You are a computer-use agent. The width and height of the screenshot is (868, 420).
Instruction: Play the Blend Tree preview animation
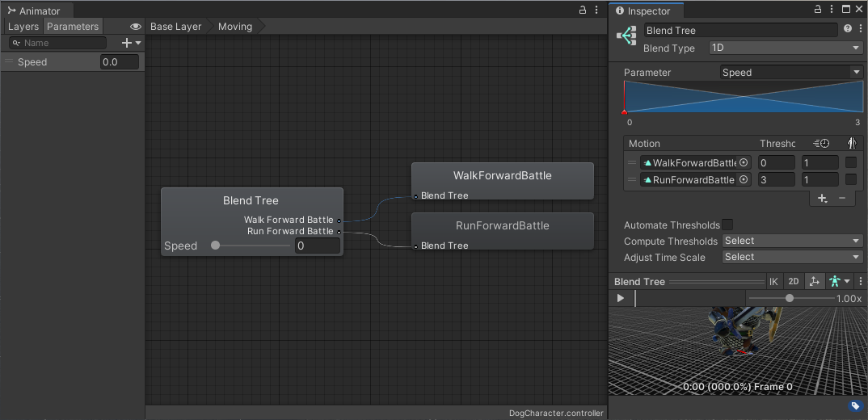pos(621,298)
